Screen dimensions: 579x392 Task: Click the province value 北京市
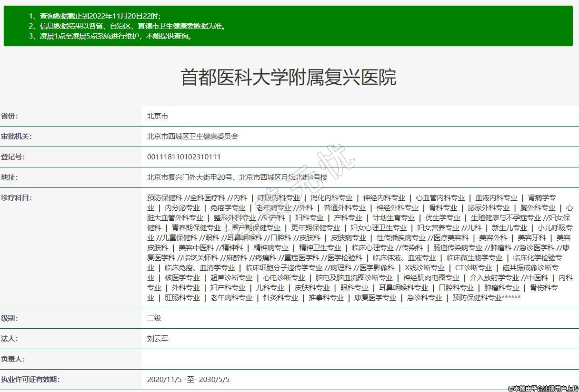coord(158,116)
